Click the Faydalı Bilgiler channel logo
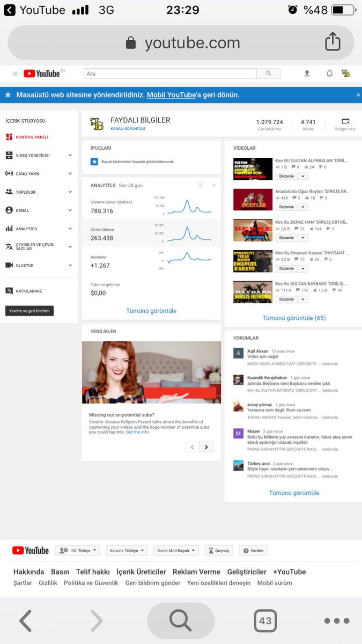This screenshot has width=362, height=644. point(97,124)
